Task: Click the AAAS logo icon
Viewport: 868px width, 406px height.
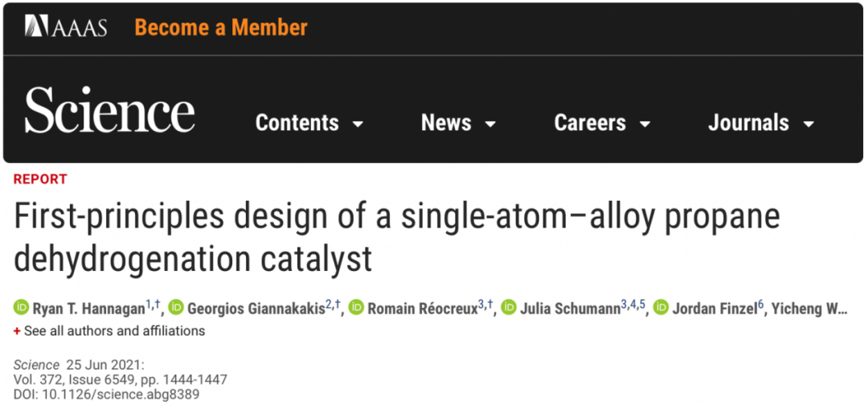Action: 36,26
